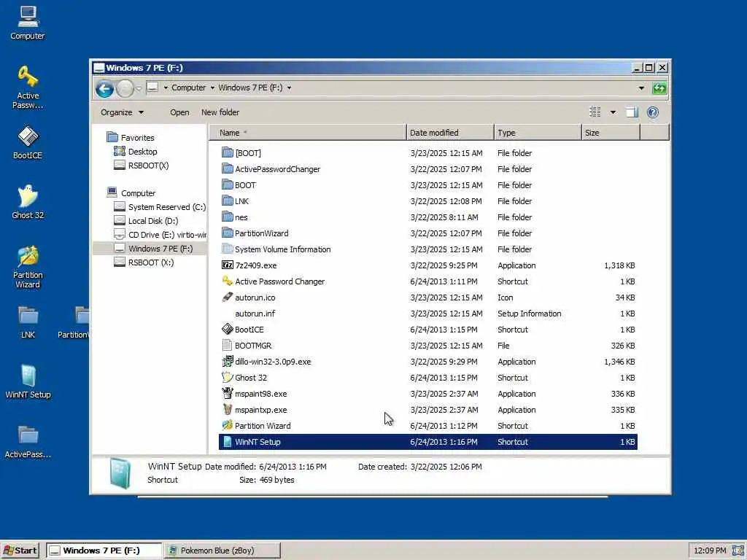Select 7z2409.exe file icon
The image size is (747, 560).
(228, 265)
